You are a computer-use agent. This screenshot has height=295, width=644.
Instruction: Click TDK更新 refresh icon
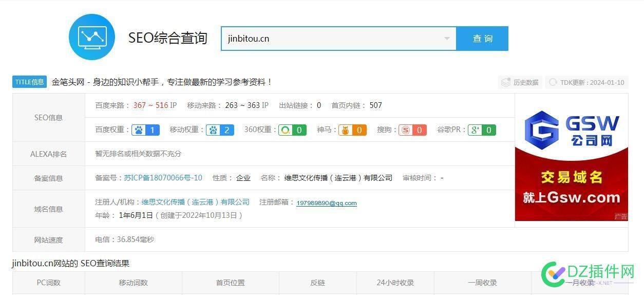pos(553,82)
